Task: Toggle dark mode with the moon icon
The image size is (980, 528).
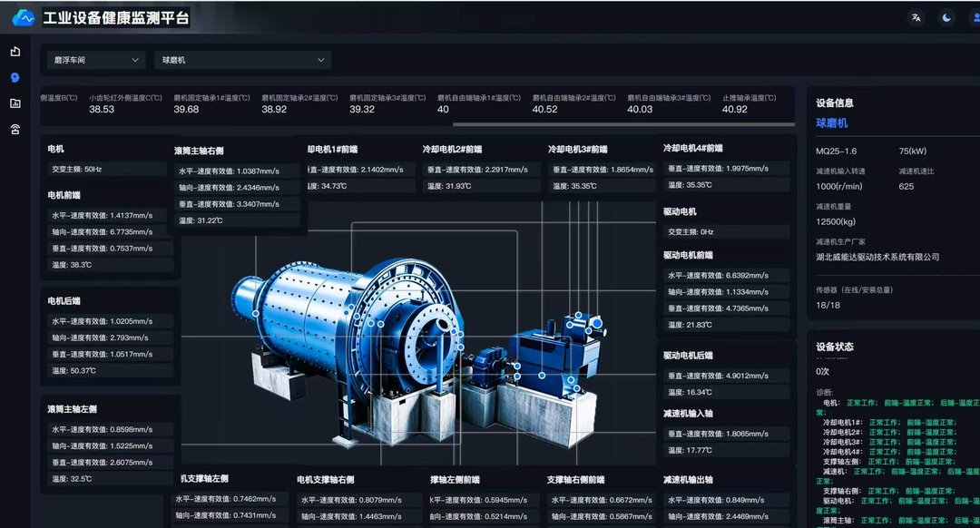Action: pos(946,17)
